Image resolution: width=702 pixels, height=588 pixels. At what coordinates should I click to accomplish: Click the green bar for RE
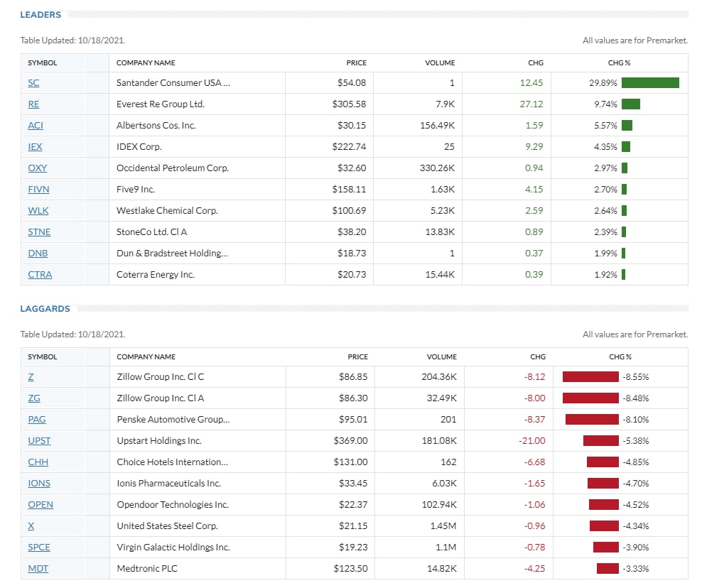pyautogui.click(x=631, y=104)
